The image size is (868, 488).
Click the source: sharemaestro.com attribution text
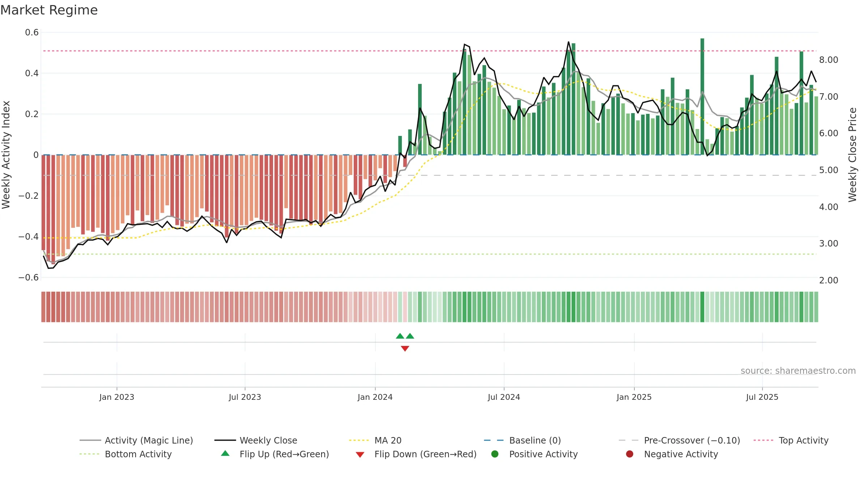(x=798, y=371)
